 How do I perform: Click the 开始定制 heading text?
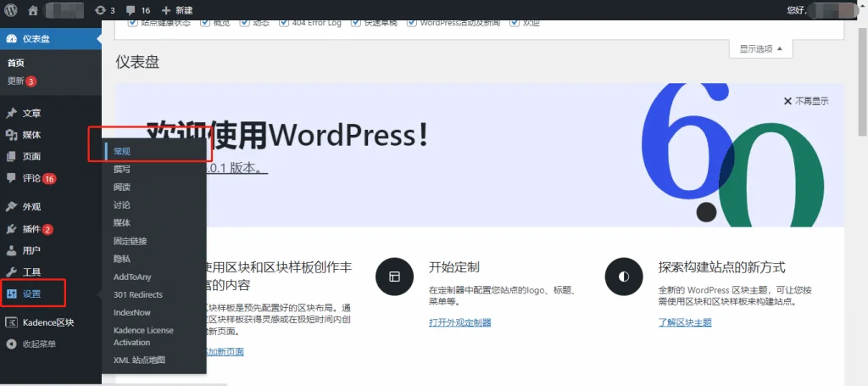click(x=454, y=267)
